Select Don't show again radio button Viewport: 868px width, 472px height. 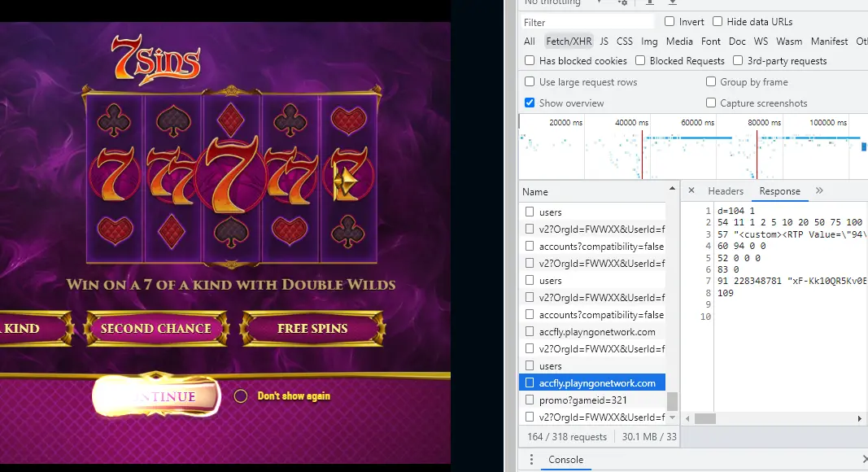click(x=240, y=396)
